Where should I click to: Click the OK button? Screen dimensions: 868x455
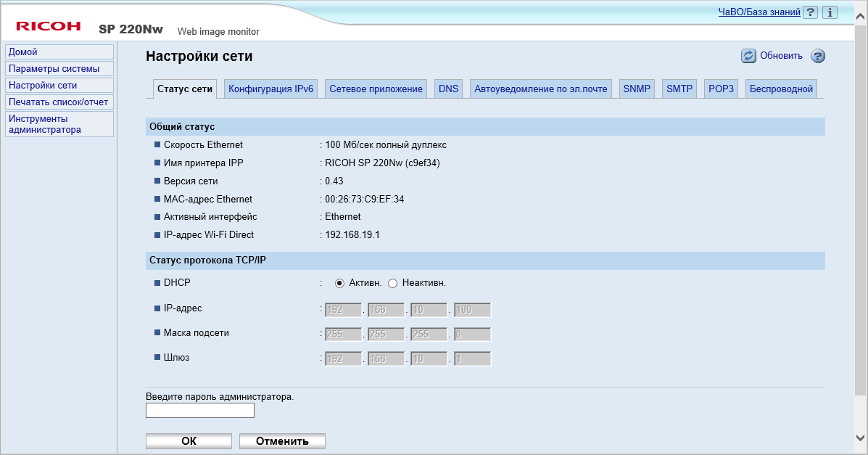tap(189, 441)
